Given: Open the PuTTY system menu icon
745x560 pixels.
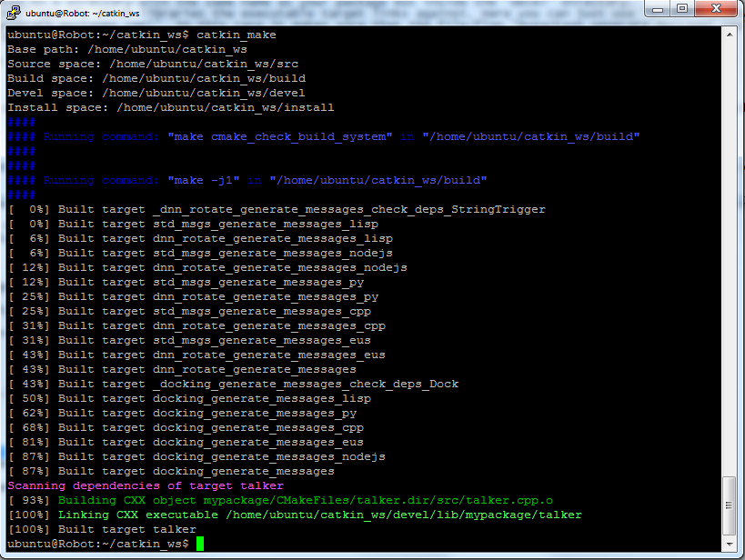Looking at the screenshot, I should point(13,13).
